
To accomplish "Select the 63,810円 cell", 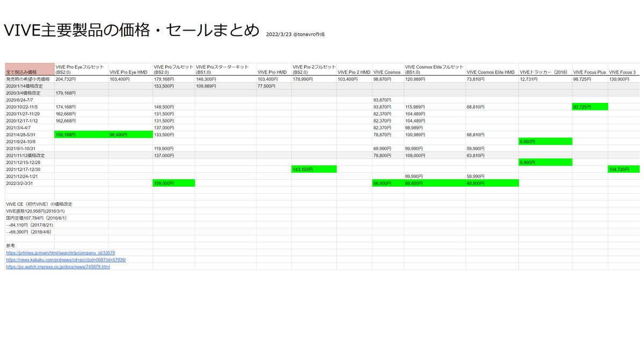I will click(x=492, y=156).
